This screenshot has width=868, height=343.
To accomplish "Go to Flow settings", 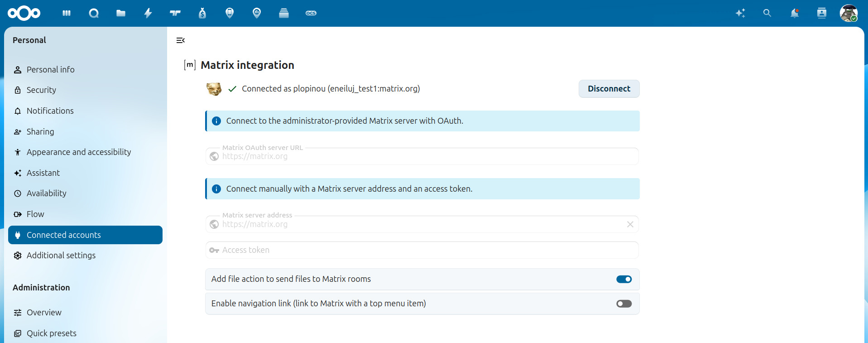I will click(85, 214).
